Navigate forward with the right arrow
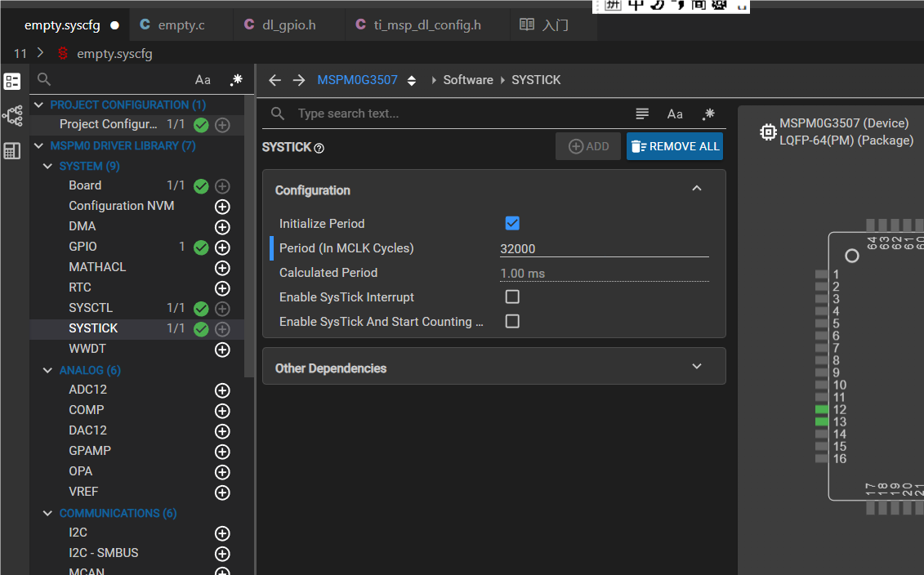Viewport: 924px width, 575px height. [x=299, y=80]
